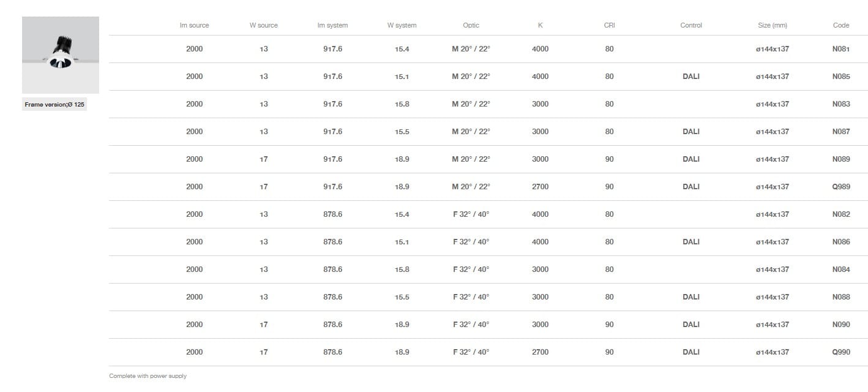The height and width of the screenshot is (392, 868).
Task: Open product code N090
Action: tap(840, 325)
